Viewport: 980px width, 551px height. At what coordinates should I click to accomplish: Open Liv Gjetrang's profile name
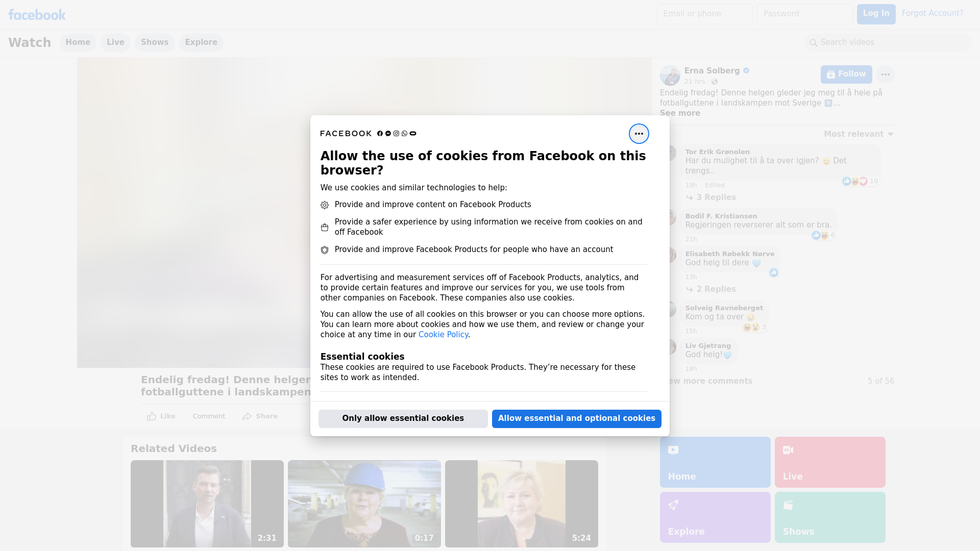pyautogui.click(x=708, y=346)
